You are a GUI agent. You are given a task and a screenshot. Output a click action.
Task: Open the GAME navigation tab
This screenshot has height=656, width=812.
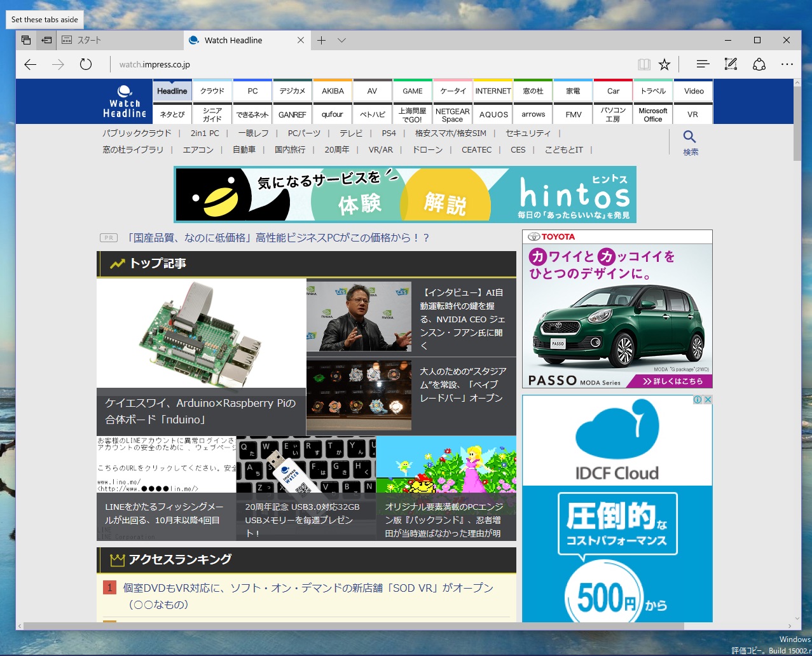coord(413,90)
